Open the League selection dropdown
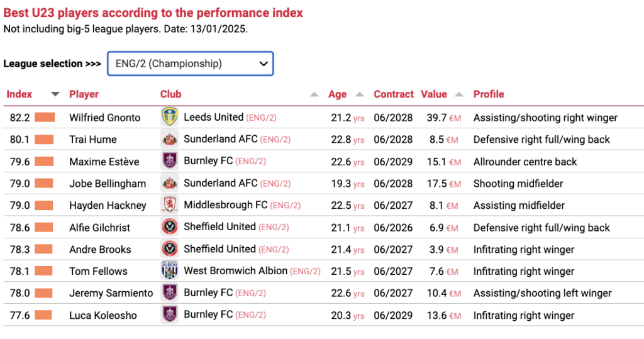Screen dimensions: 644x339 (x=190, y=64)
